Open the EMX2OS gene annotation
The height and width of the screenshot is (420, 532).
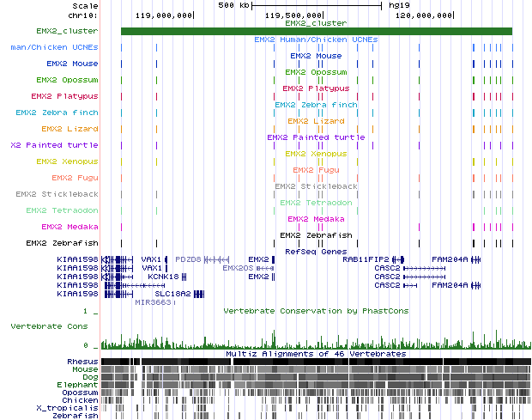[x=236, y=268]
